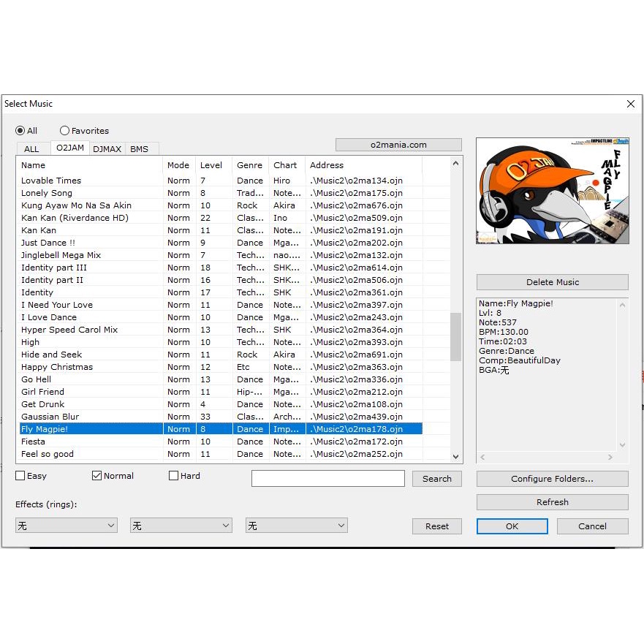This screenshot has width=644, height=644.
Task: Close the Select Music dialog
Action: tap(630, 104)
